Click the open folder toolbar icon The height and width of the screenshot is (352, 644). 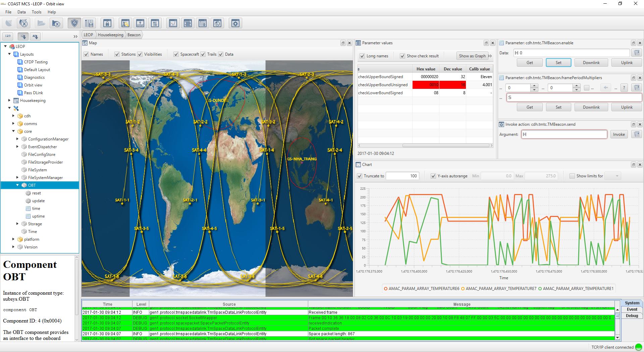tap(41, 23)
